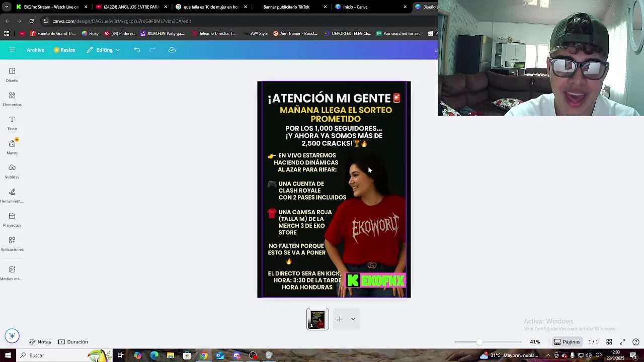Select page 1 thumbnail
644x362 pixels.
pyautogui.click(x=317, y=319)
